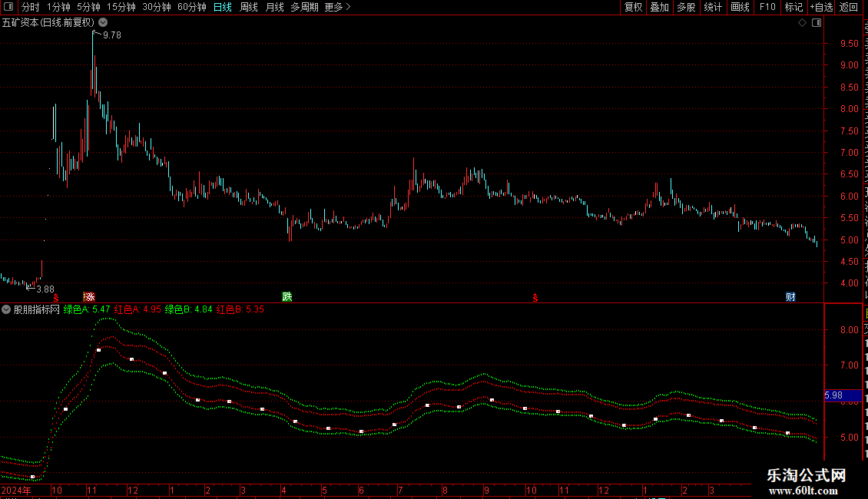Viewport: 868px width, 499px height.
Task: Switch to 周线 weekly chart
Action: pyautogui.click(x=249, y=7)
